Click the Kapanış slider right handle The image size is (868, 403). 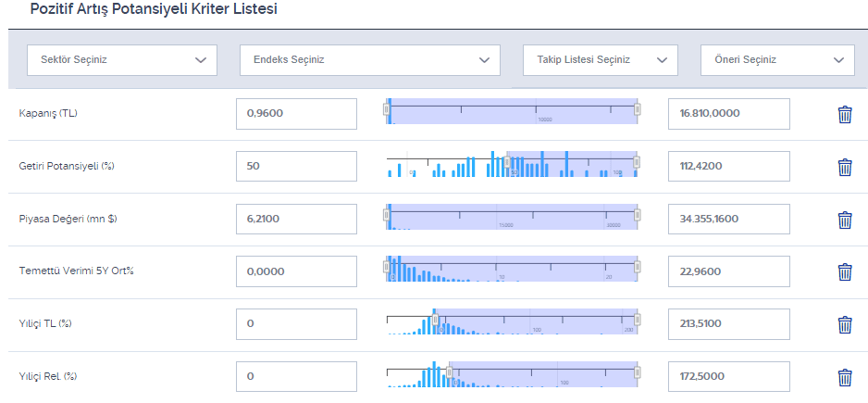click(638, 109)
